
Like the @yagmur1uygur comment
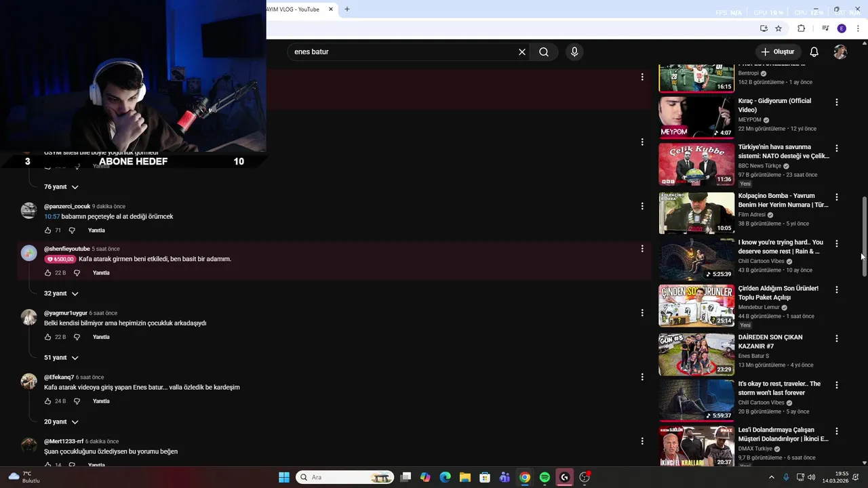point(47,337)
